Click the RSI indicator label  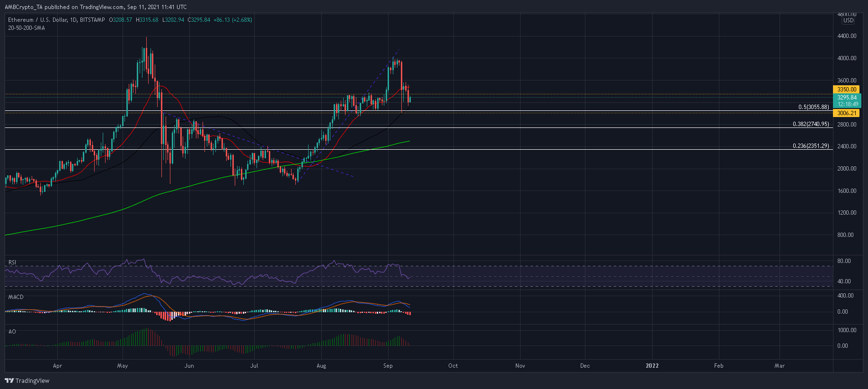coord(12,262)
